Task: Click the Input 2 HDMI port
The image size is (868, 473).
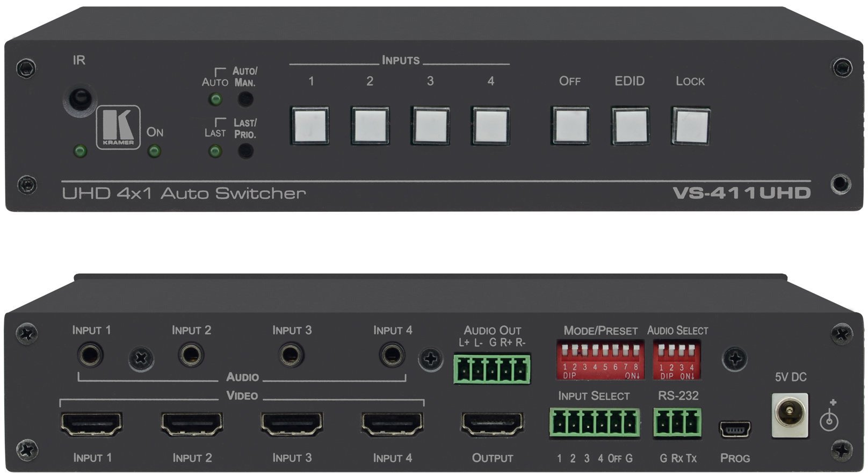Action: 192,424
